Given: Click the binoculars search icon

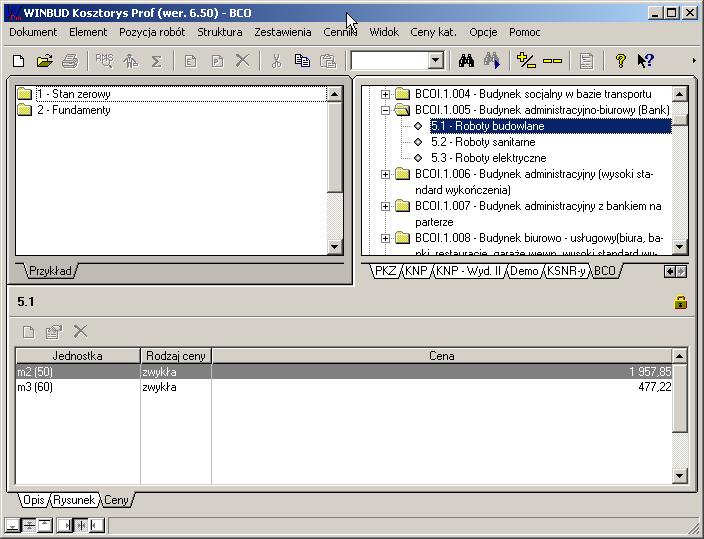Looking at the screenshot, I should click(x=466, y=61).
